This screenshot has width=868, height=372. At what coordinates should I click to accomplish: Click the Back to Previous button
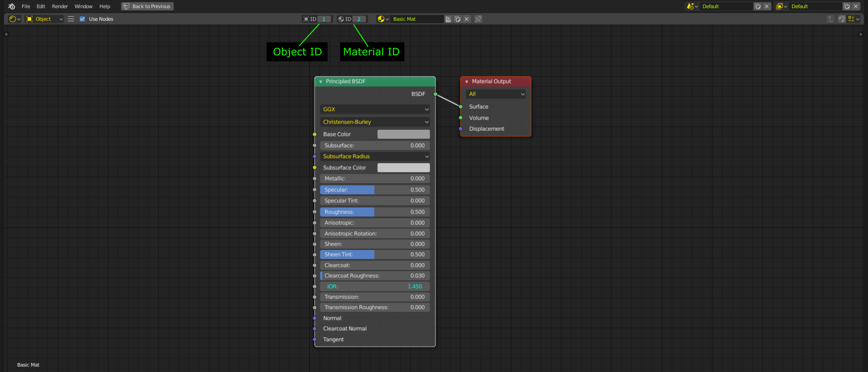point(147,7)
